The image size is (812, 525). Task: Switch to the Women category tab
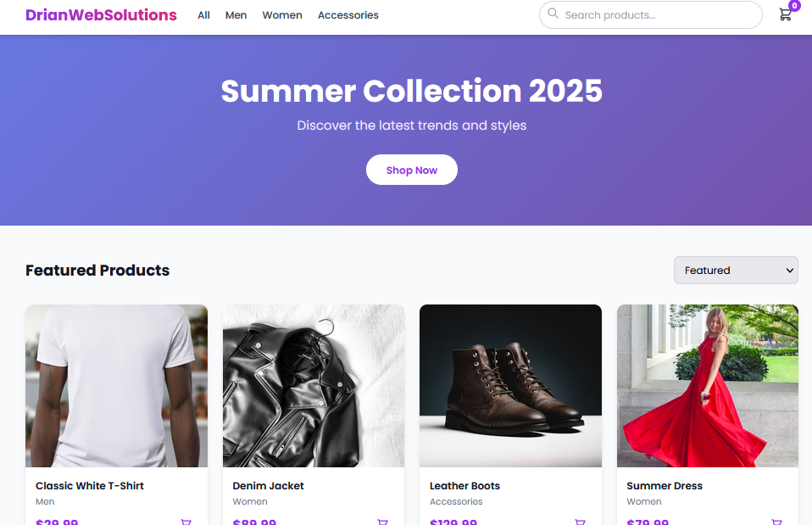pos(281,14)
